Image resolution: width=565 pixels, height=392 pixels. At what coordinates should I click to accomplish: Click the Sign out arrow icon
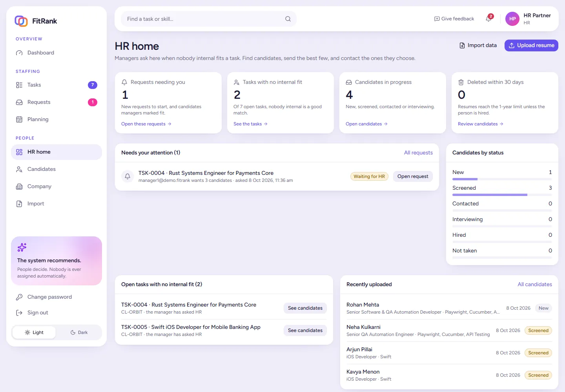19,313
